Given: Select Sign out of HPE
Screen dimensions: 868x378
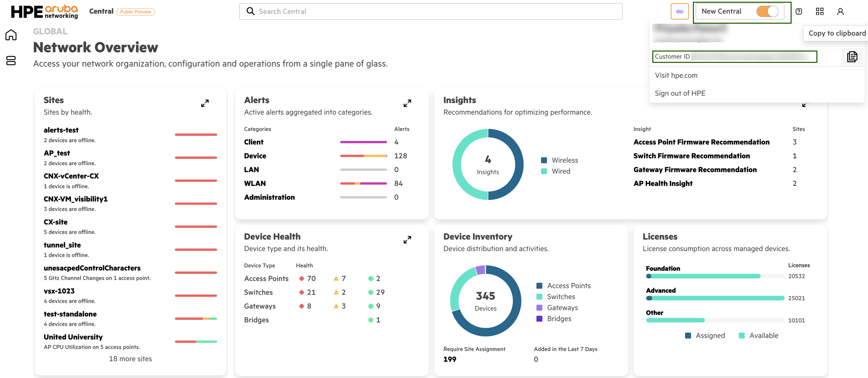Looking at the screenshot, I should point(680,93).
